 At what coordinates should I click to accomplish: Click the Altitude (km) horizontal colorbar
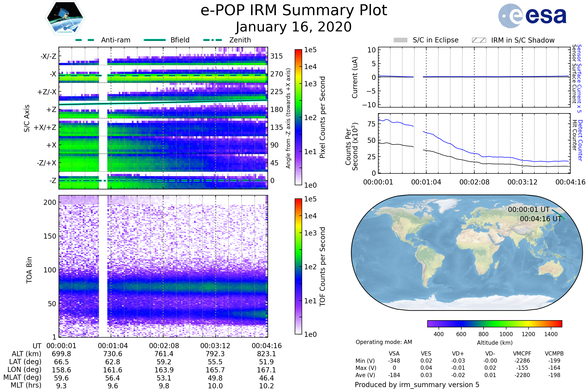[494, 323]
